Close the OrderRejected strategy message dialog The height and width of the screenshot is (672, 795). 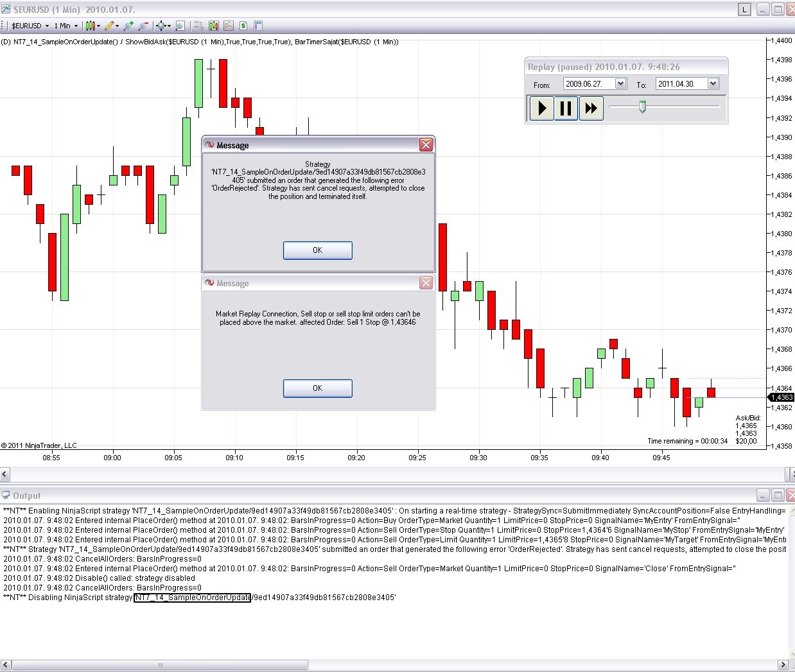426,145
